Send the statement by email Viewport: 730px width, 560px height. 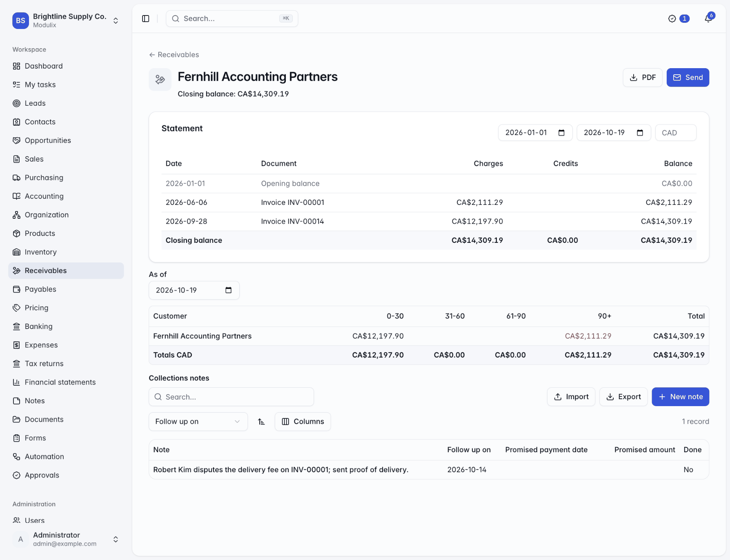pyautogui.click(x=688, y=78)
